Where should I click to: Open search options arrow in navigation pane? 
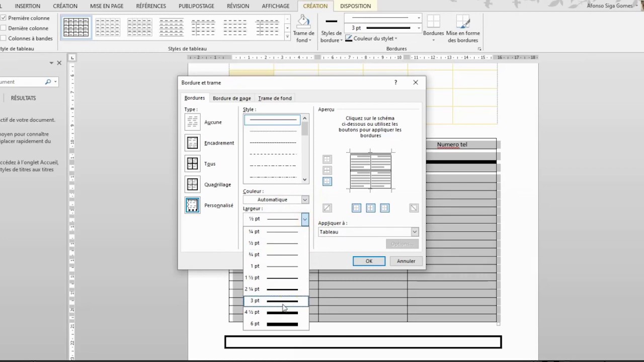click(55, 81)
